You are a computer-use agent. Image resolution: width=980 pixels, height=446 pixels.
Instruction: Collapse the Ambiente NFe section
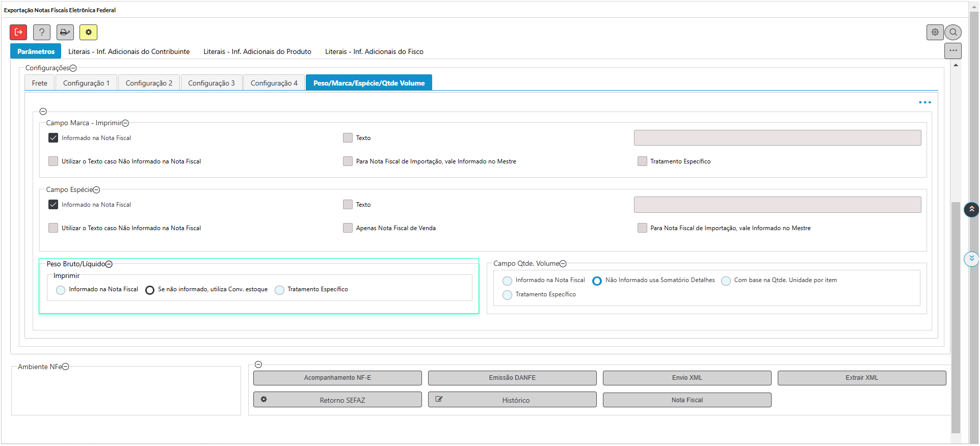coord(66,367)
